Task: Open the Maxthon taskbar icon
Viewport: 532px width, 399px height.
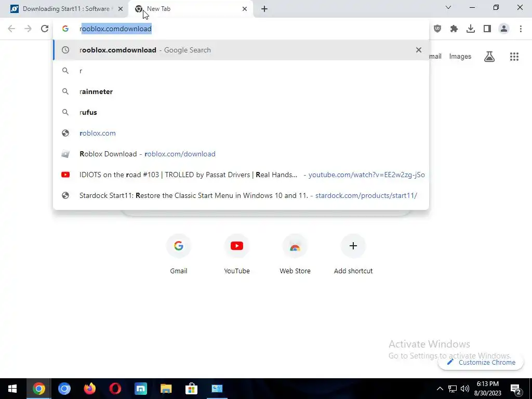Action: coord(140,389)
